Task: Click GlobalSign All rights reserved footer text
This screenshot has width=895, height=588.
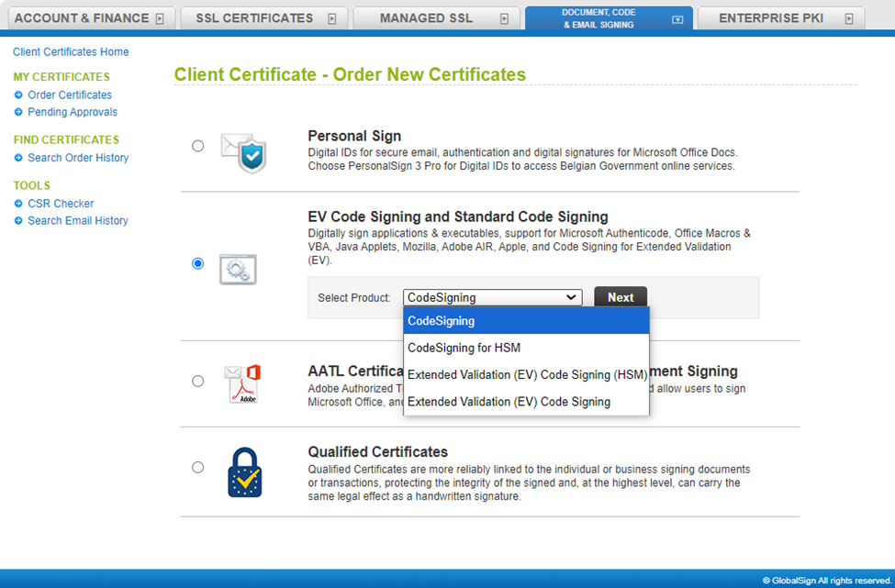Action: (x=827, y=581)
